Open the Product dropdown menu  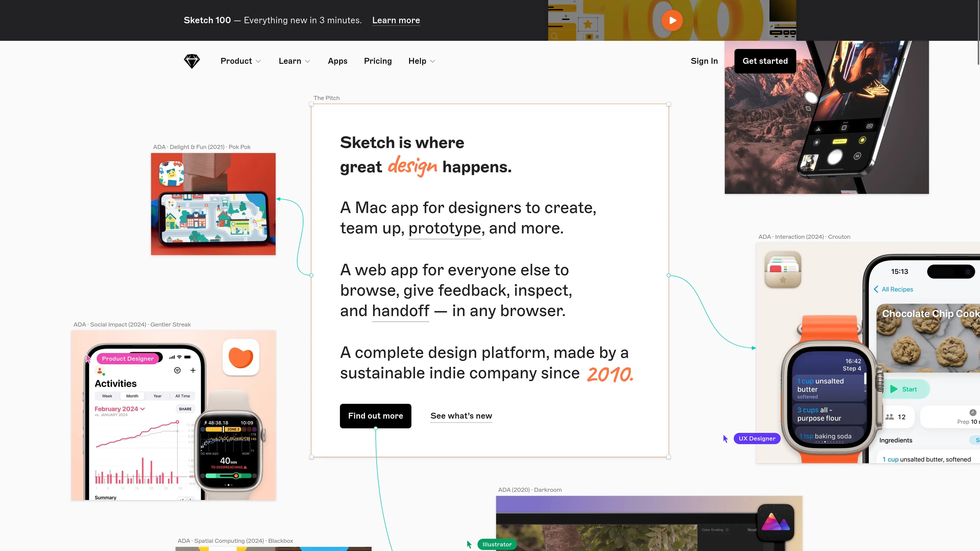(241, 61)
